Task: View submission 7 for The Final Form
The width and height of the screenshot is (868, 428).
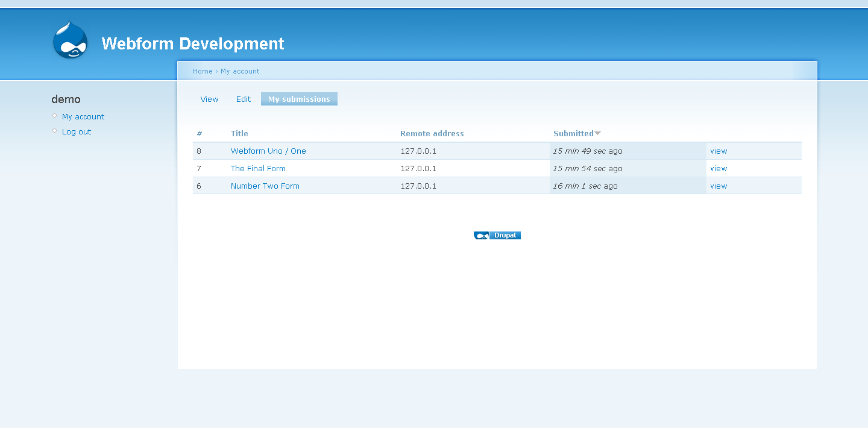Action: click(x=719, y=169)
